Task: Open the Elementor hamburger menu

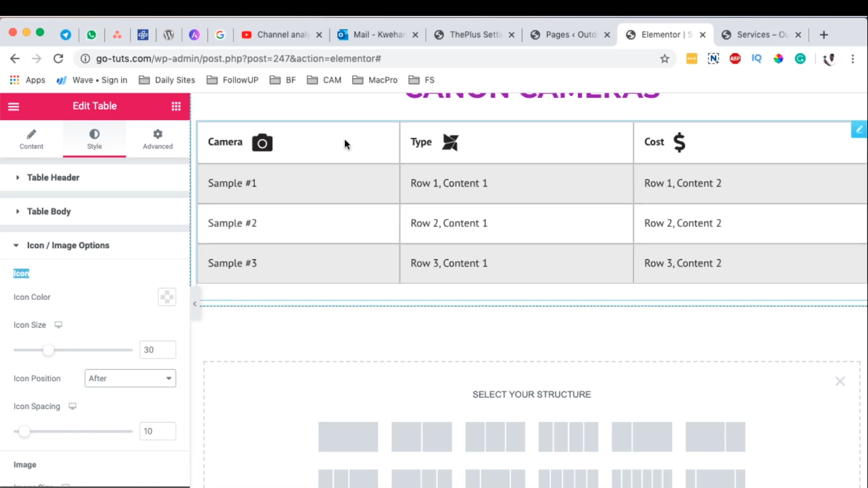Action: tap(13, 106)
